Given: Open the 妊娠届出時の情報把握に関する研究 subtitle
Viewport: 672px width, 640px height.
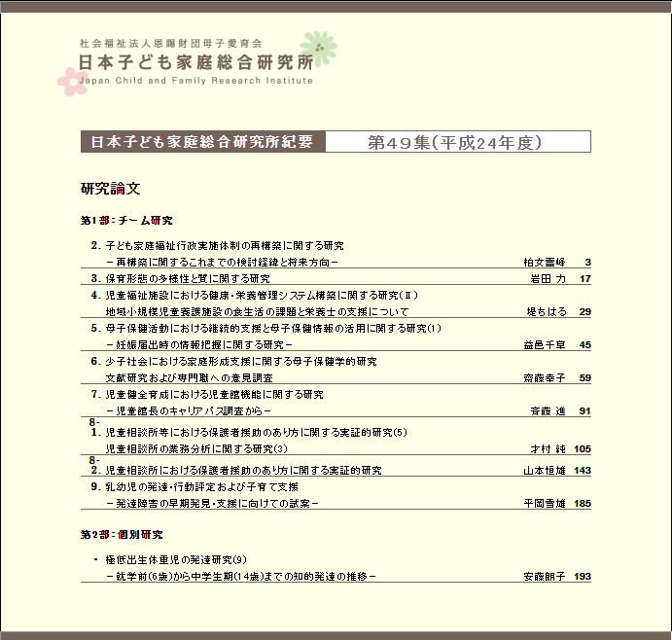Looking at the screenshot, I should (x=199, y=344).
